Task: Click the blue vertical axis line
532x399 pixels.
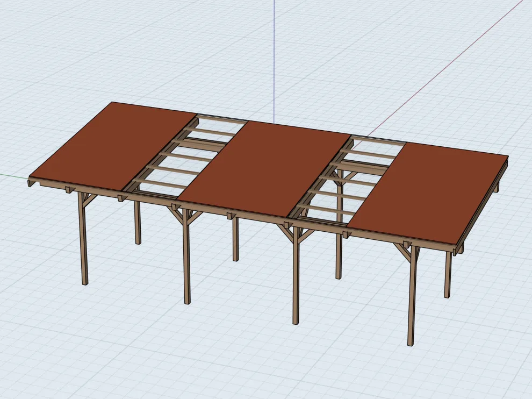Action: [274, 61]
